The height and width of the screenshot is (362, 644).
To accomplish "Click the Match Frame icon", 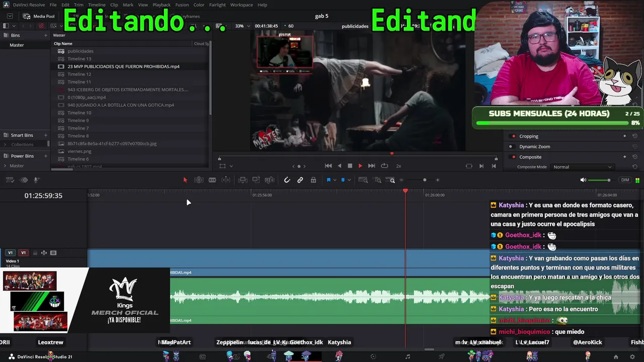I will coord(469,166).
